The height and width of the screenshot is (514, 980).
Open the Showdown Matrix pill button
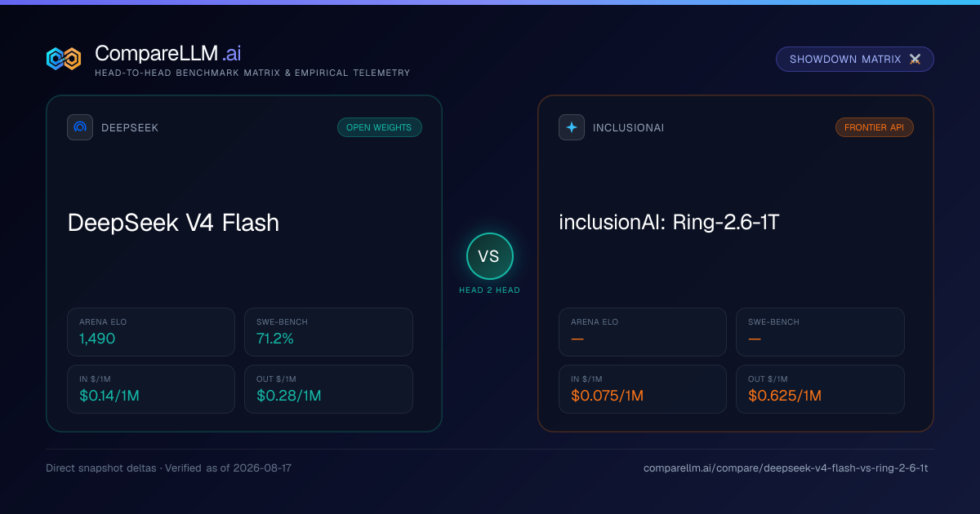pyautogui.click(x=855, y=60)
